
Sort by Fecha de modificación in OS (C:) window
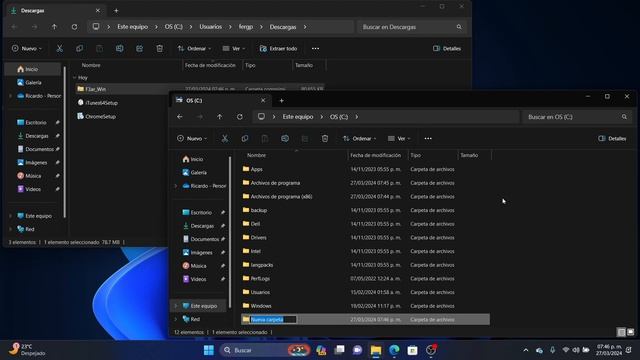coord(377,155)
